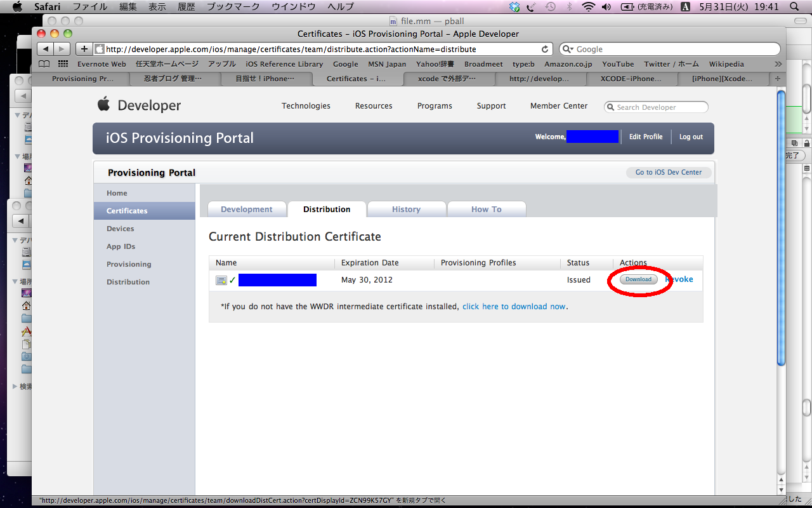
Task: Go back using Safari's back arrow
Action: click(45, 49)
